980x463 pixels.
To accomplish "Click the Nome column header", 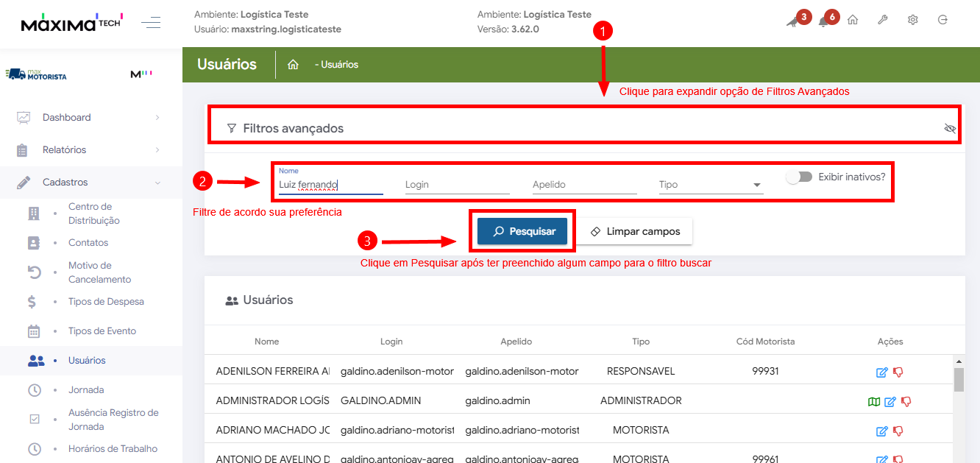I will coord(267,342).
